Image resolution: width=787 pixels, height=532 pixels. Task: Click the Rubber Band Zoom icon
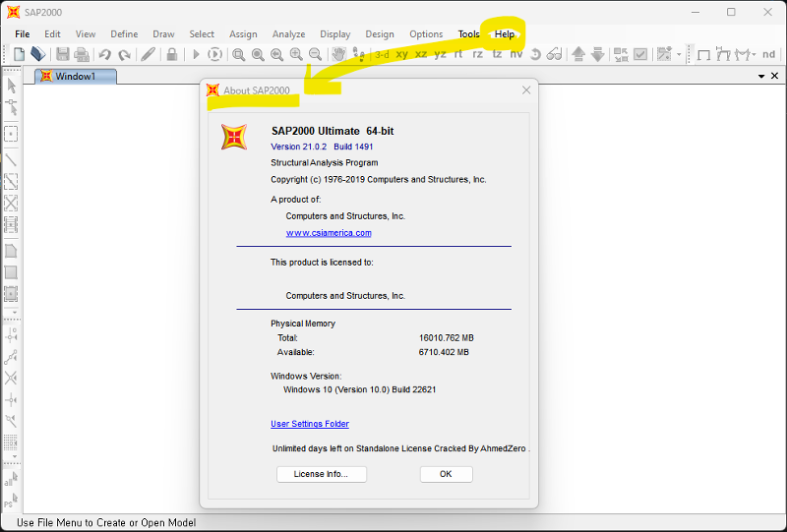(x=238, y=54)
